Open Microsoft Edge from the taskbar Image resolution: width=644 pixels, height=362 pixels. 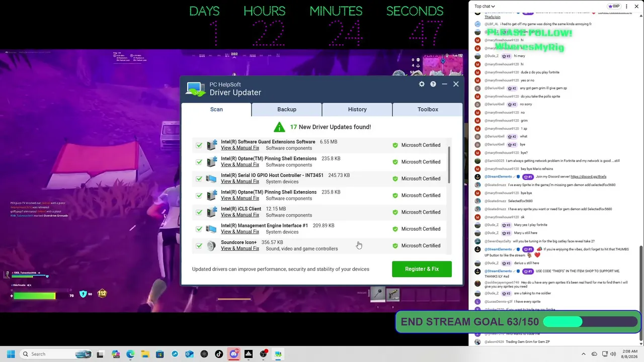[x=130, y=354]
